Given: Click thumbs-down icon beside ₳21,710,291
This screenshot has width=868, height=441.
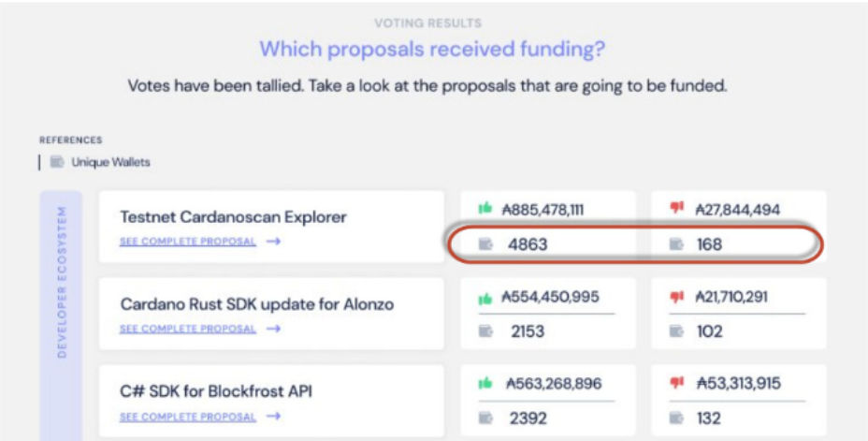Looking at the screenshot, I should coord(677,298).
